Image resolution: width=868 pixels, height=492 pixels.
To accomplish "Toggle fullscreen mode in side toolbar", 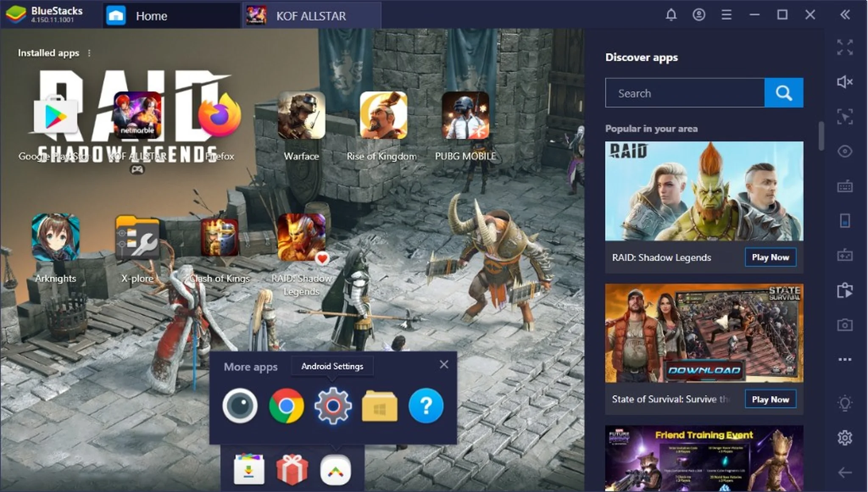I will click(845, 47).
